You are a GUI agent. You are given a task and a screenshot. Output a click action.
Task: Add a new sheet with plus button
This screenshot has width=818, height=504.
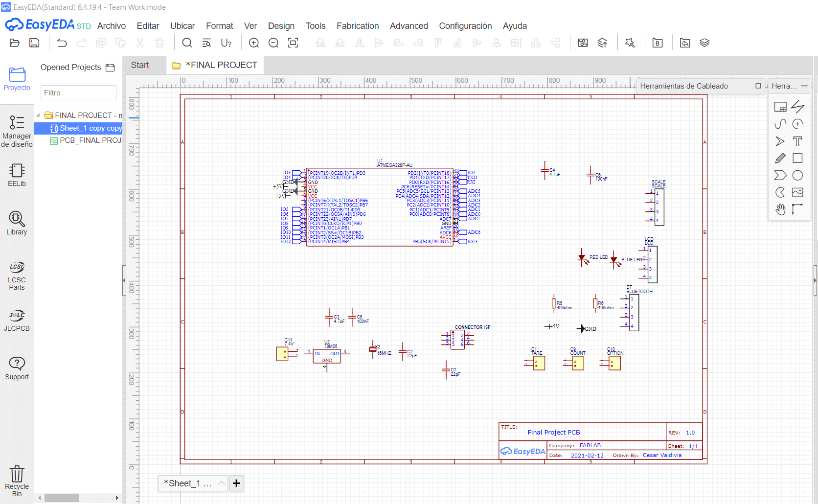pos(236,483)
